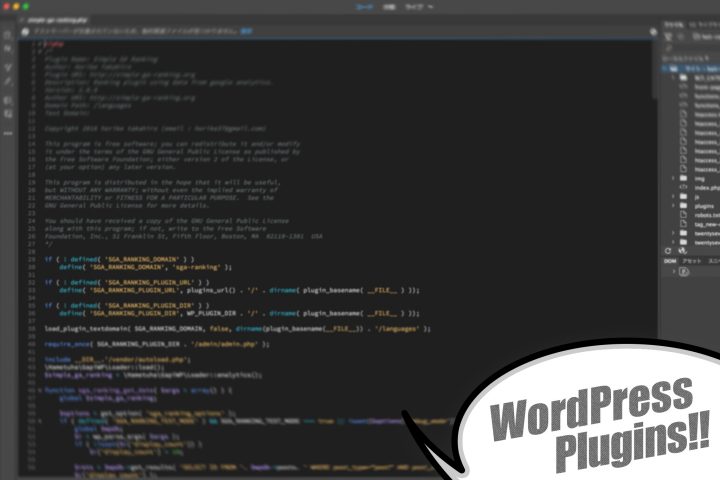This screenshot has height=480, width=720.
Task: Open the ライブ view dropdown arrow
Action: click(430, 7)
